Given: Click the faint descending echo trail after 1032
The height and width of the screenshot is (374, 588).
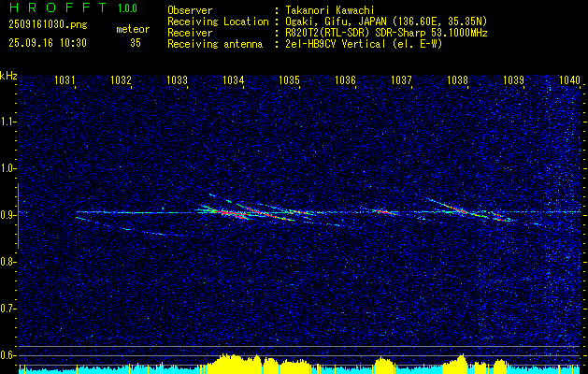Looking at the screenshot, I should pyautogui.click(x=131, y=227).
